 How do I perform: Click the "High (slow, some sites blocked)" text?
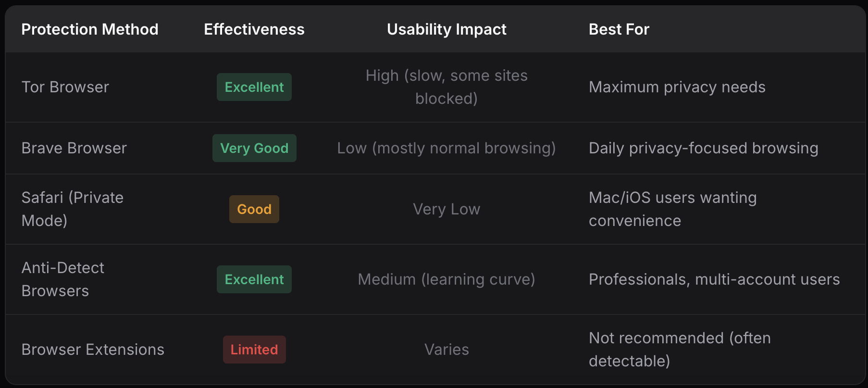click(x=446, y=87)
